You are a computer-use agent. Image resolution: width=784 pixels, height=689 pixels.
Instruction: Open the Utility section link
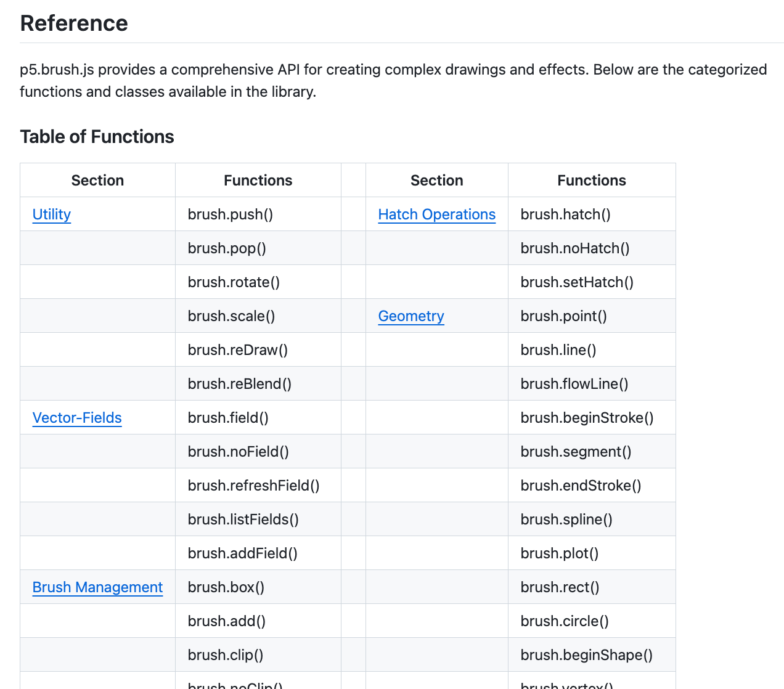pos(52,214)
